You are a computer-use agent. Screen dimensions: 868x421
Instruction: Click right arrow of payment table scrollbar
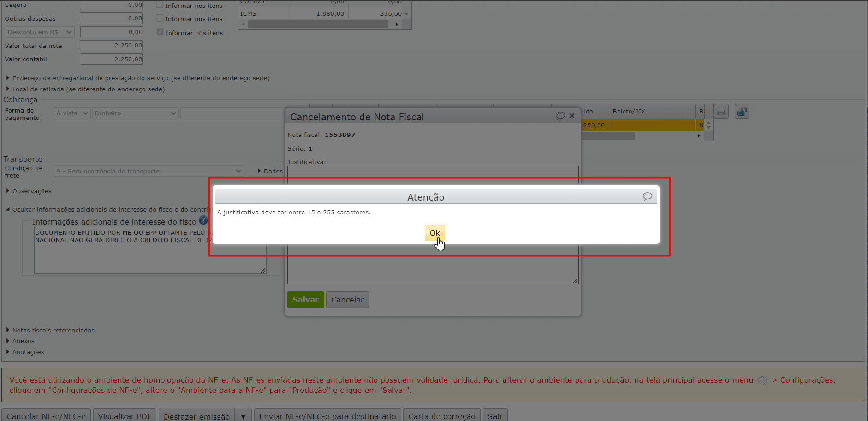[699, 136]
